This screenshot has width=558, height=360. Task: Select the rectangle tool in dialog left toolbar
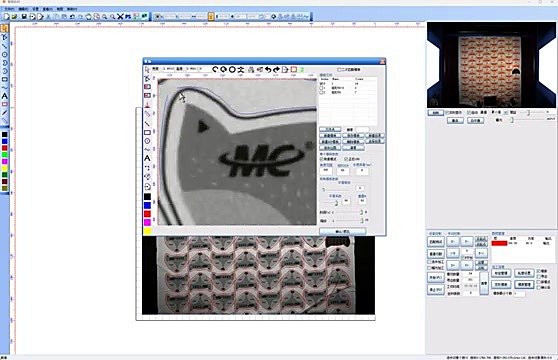[x=147, y=132]
